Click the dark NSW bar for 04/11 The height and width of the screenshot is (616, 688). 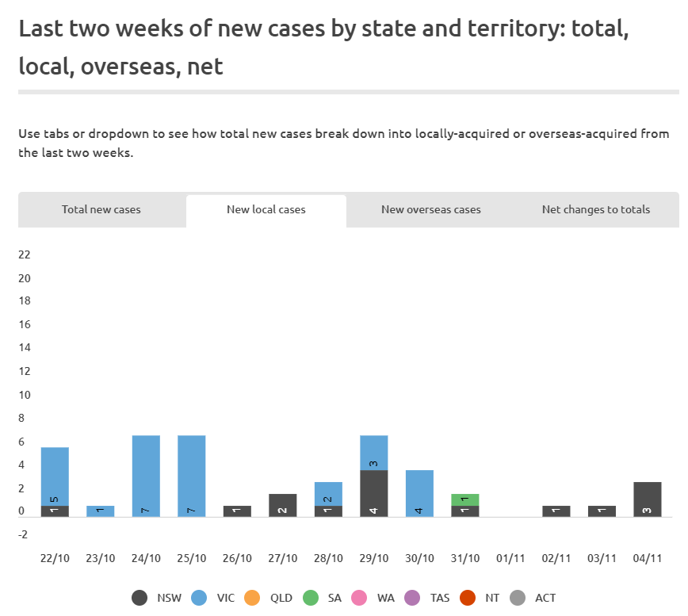648,499
